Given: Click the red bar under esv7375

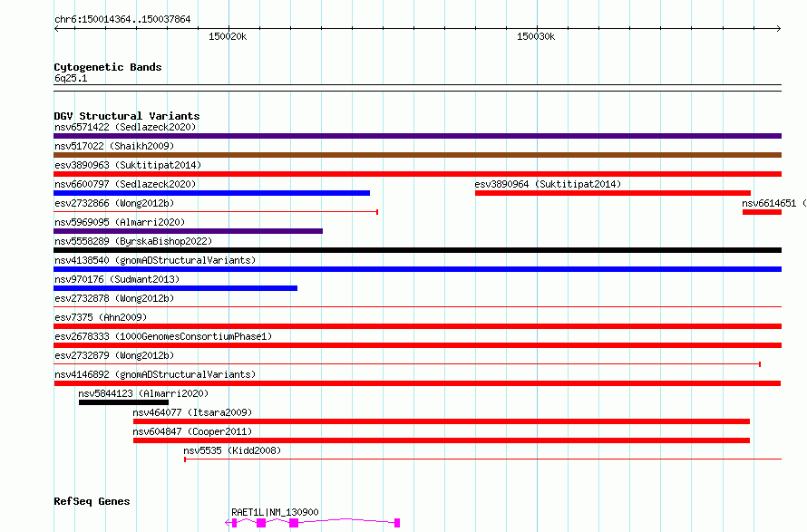Looking at the screenshot, I should pos(417,326).
